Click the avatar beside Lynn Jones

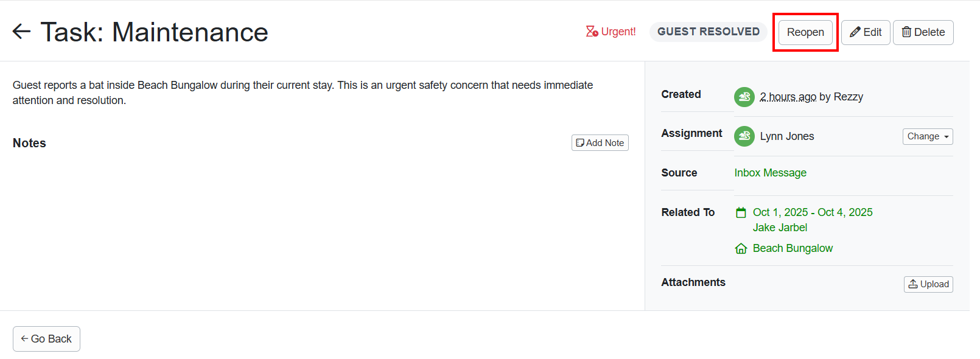click(744, 136)
